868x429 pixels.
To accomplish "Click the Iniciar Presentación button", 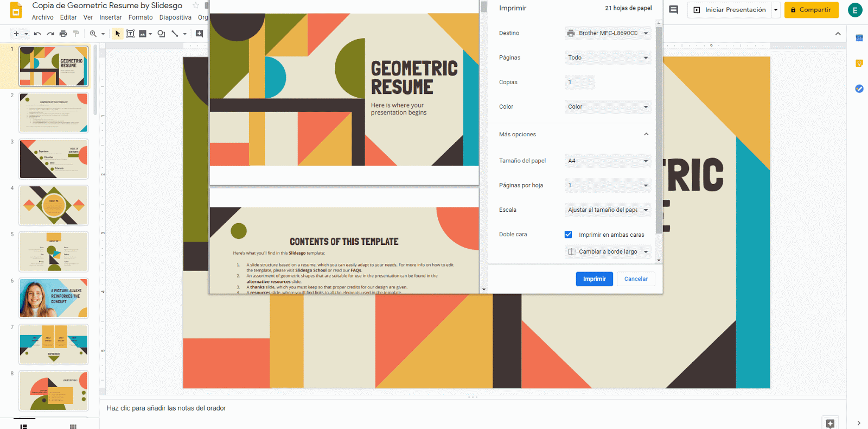I will (x=730, y=10).
